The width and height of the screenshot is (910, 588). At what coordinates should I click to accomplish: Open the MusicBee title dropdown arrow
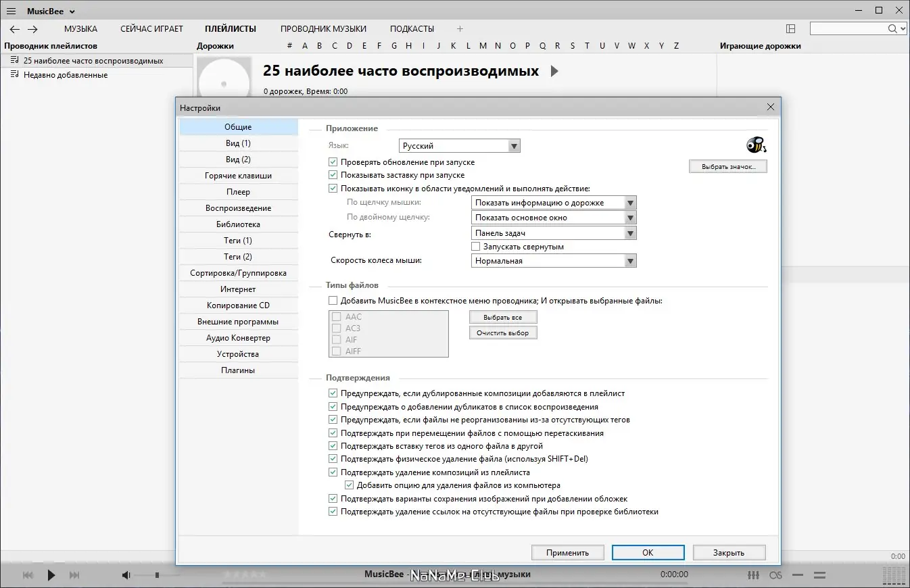pyautogui.click(x=72, y=11)
